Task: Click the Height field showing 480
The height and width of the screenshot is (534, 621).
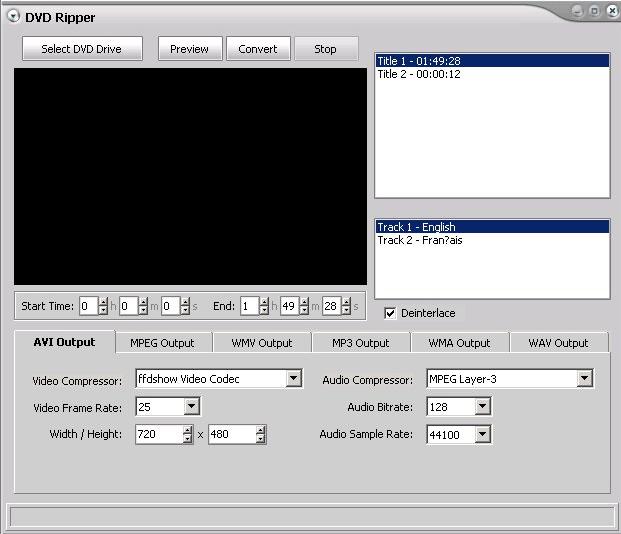Action: click(x=232, y=434)
